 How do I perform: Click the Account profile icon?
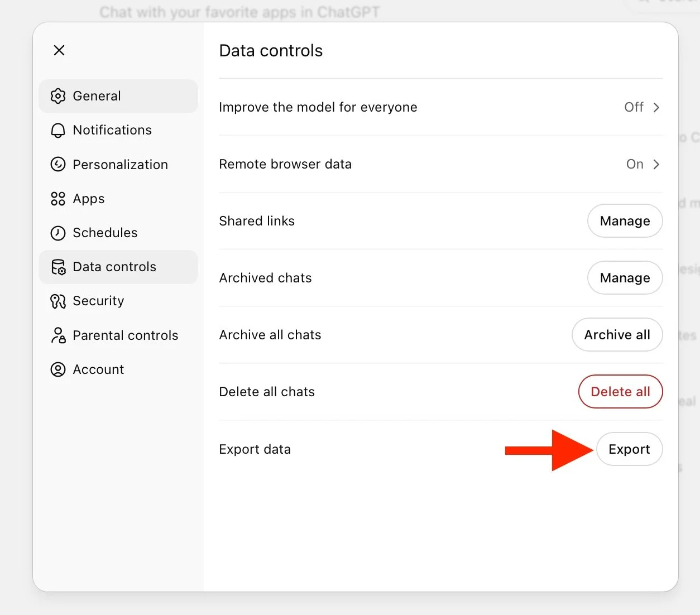coord(58,369)
